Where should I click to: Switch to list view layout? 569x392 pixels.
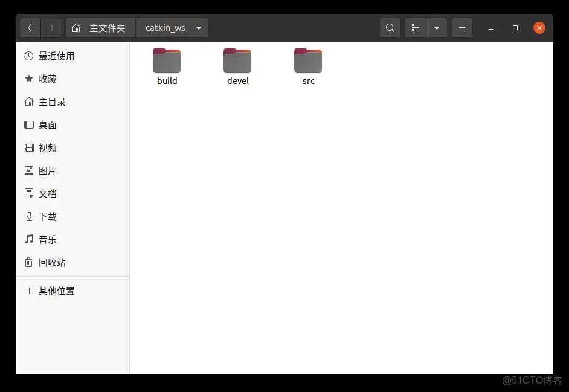416,27
